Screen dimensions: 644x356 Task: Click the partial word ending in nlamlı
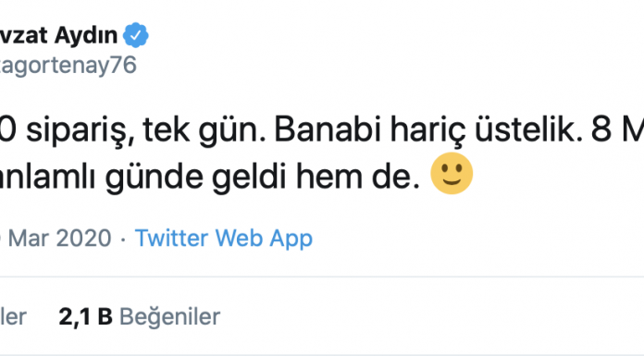47,177
